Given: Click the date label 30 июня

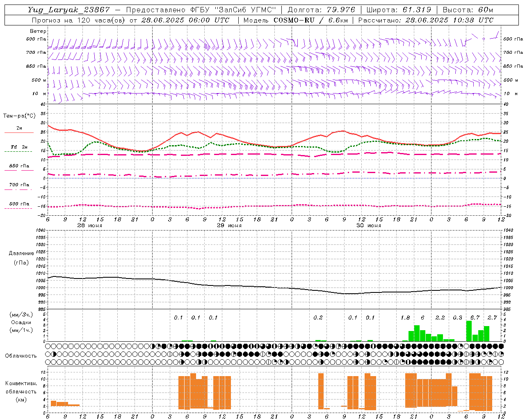Looking at the screenshot, I should pyautogui.click(x=369, y=226).
